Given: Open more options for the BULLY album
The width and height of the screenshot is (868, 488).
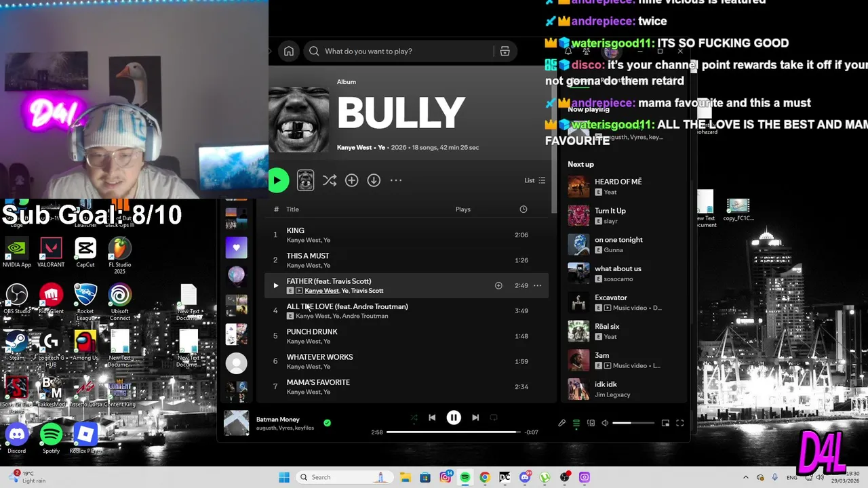Looking at the screenshot, I should click(396, 180).
